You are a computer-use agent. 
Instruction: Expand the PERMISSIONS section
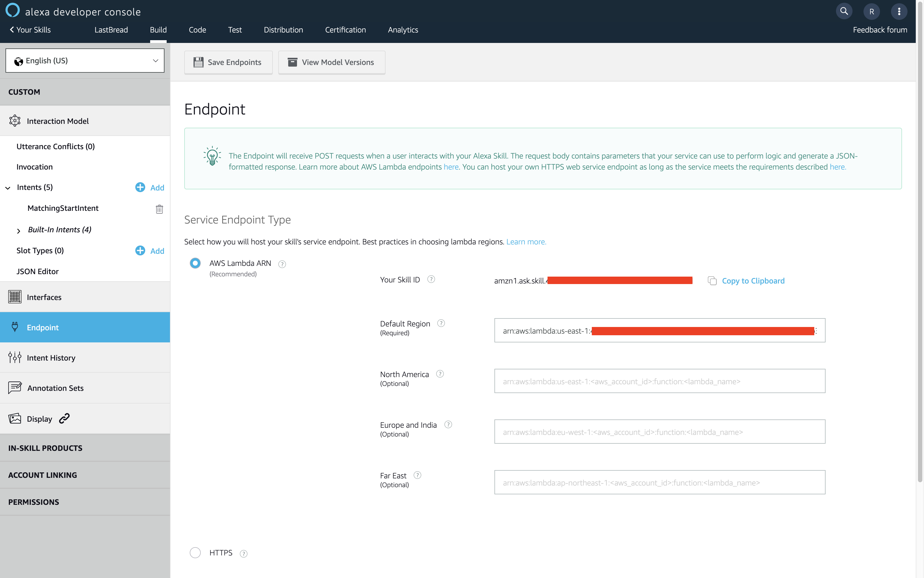click(85, 502)
